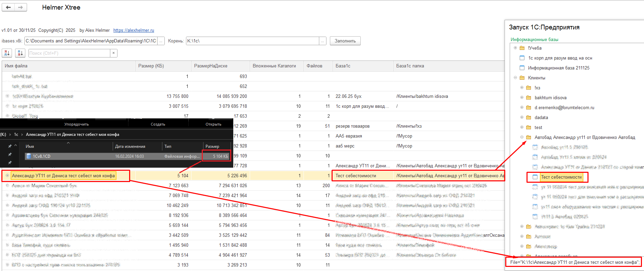Expand the !Учеба folder in tree

click(515, 48)
